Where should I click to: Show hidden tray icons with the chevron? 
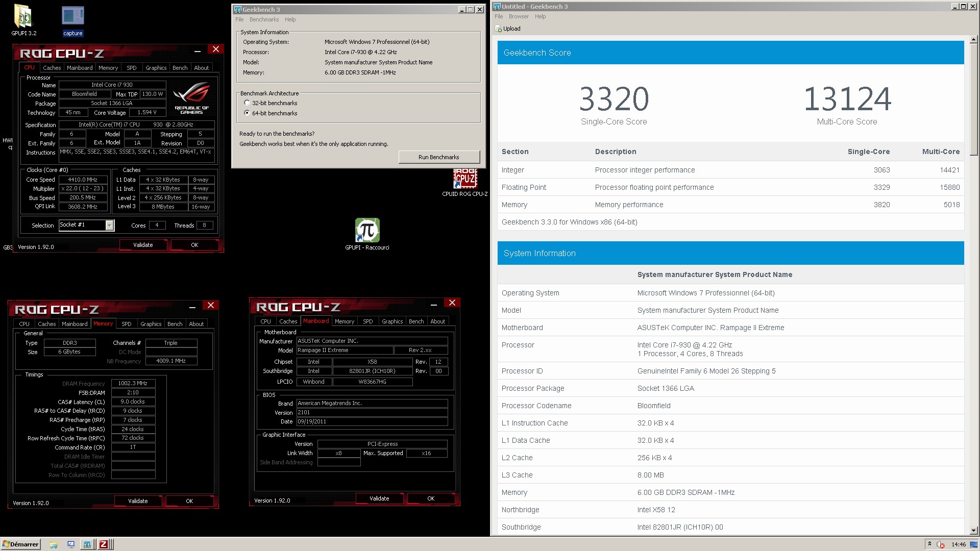point(929,544)
